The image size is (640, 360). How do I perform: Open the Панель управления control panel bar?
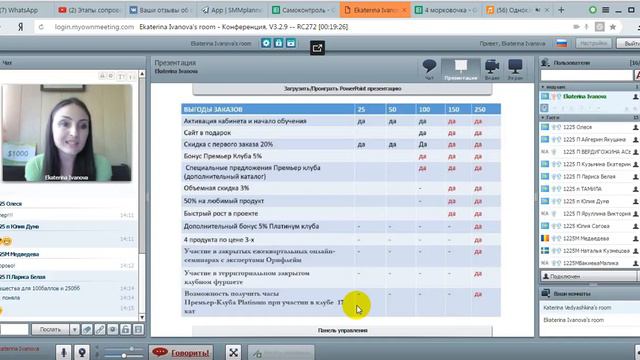[x=342, y=330]
